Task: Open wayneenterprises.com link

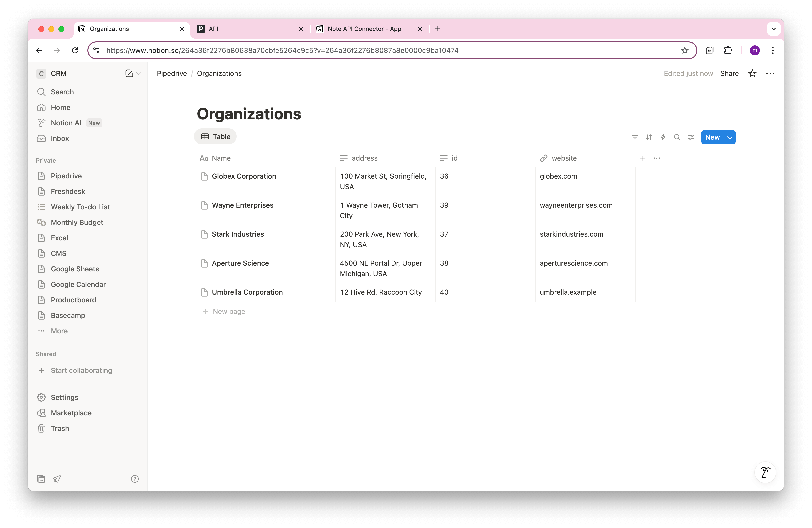Action: (576, 205)
